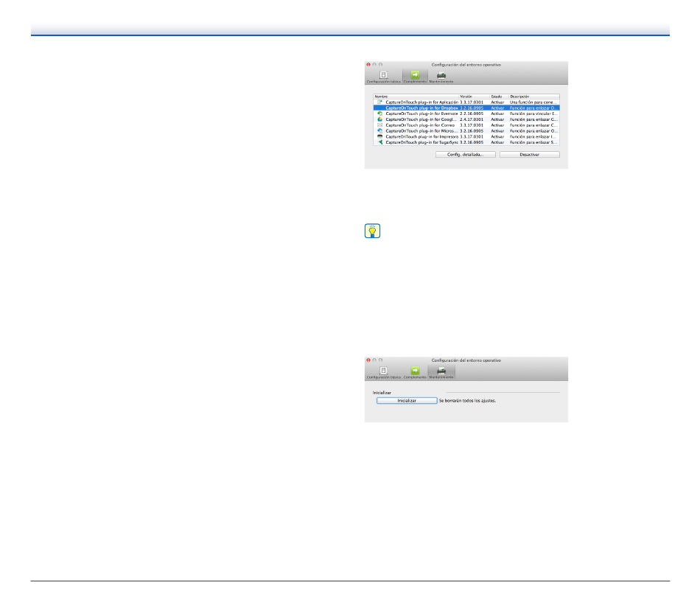Click the Microsoft cloud plug-in row icon
Screen dimensions: 700x594
click(x=380, y=131)
